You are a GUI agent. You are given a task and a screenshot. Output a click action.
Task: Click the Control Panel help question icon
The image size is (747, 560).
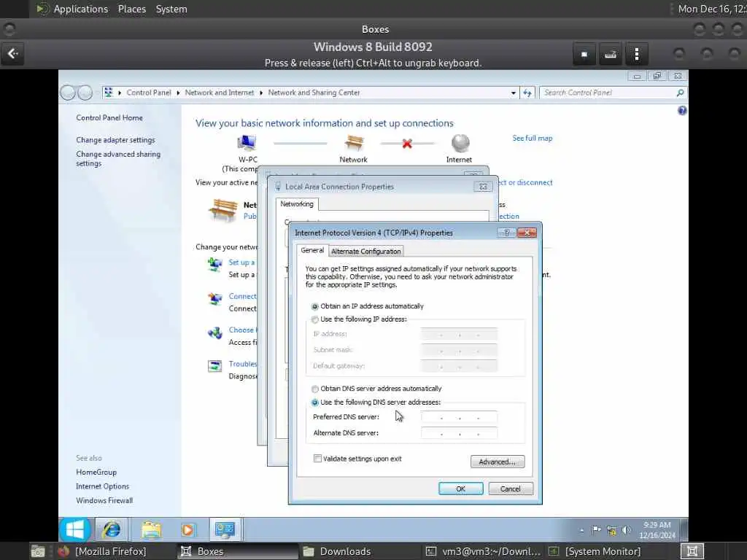pos(682,111)
